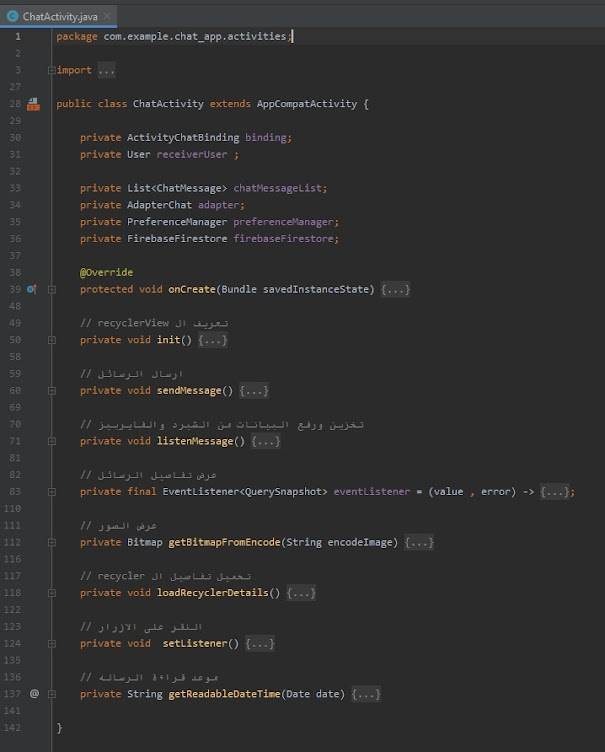Click the override gutter icon next to onCreate
605x752 pixels.
[31, 289]
